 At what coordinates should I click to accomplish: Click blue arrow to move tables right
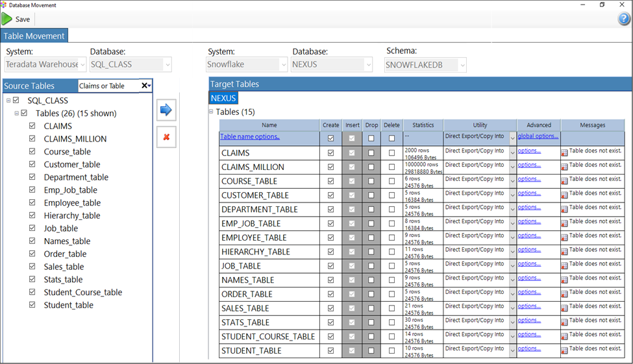pos(166,110)
